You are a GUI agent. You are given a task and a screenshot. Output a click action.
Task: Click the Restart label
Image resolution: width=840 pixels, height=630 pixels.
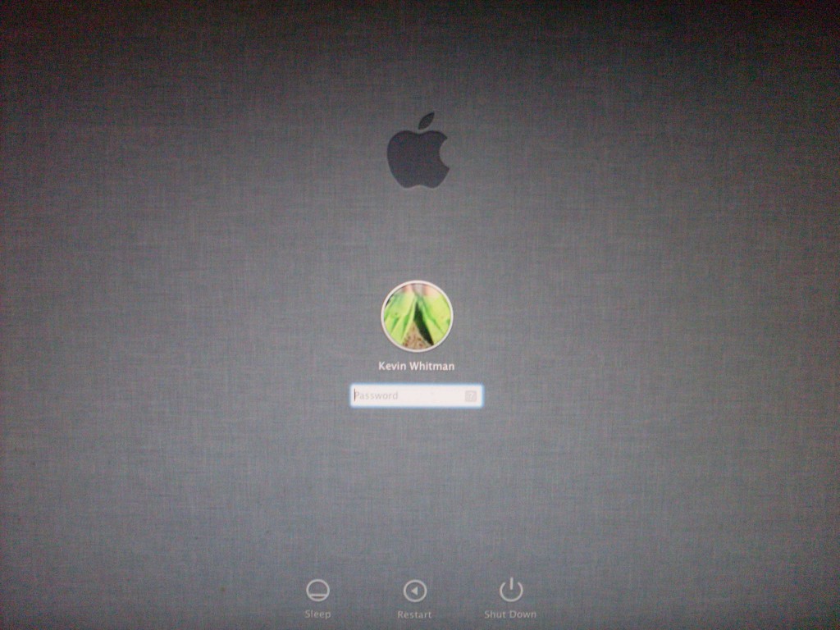pos(414,614)
